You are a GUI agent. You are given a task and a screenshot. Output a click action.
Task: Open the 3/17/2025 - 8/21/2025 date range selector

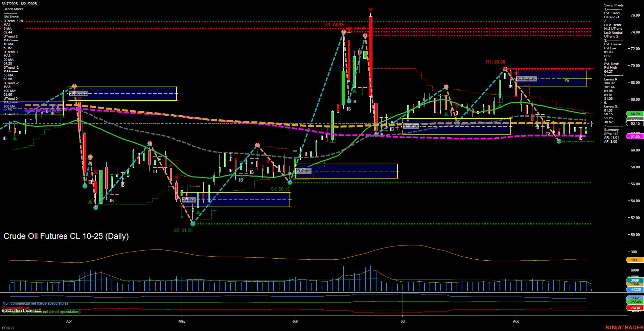(19, 4)
